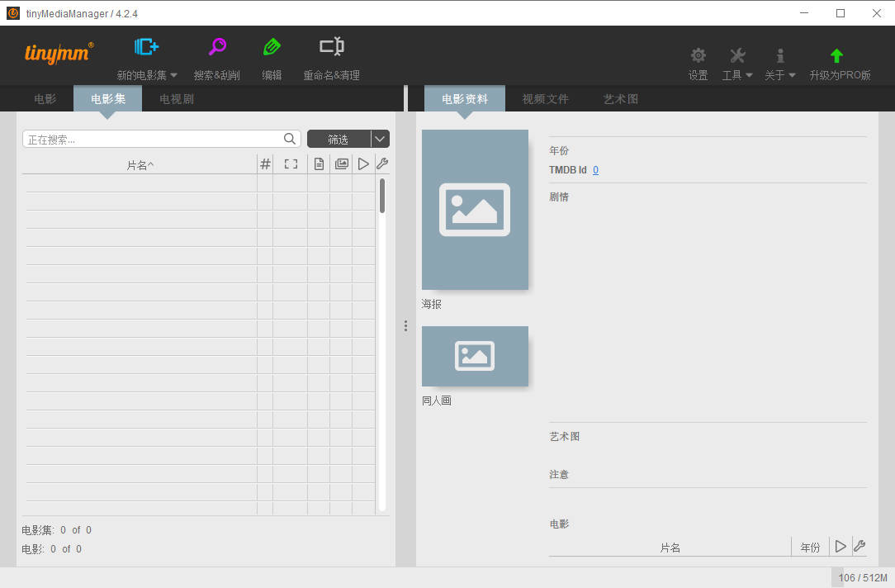Viewport: 895px width, 588px height.
Task: Switch to the 电影 tab
Action: point(45,99)
